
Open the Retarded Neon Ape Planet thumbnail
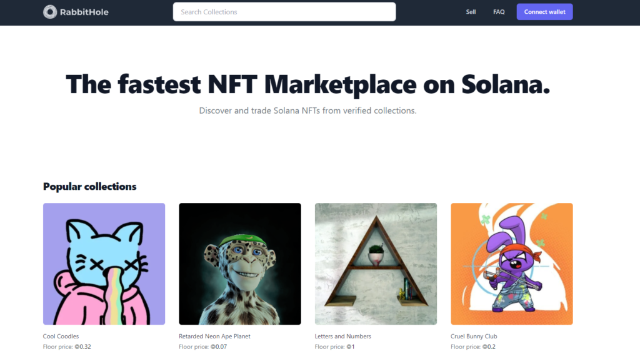click(240, 263)
